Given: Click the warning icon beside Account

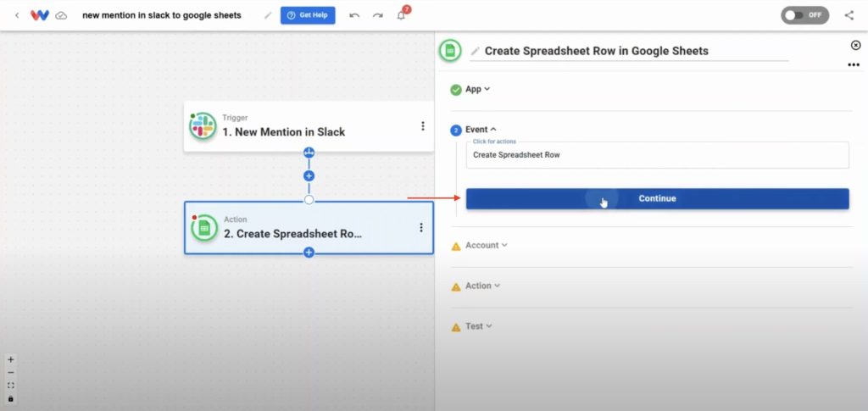Looking at the screenshot, I should coord(456,246).
